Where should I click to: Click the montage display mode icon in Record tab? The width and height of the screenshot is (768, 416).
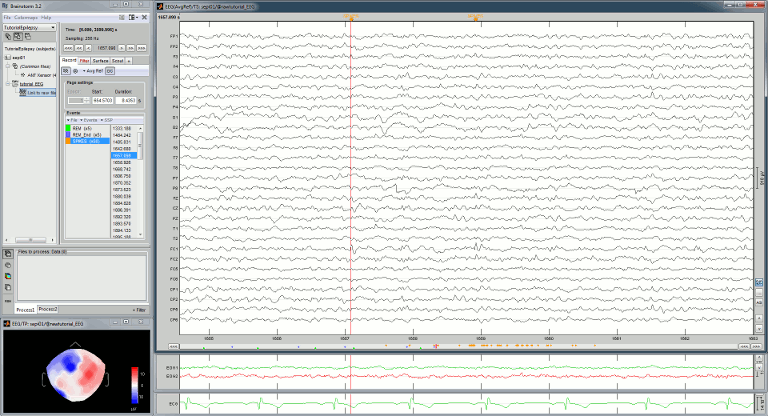click(x=66, y=71)
